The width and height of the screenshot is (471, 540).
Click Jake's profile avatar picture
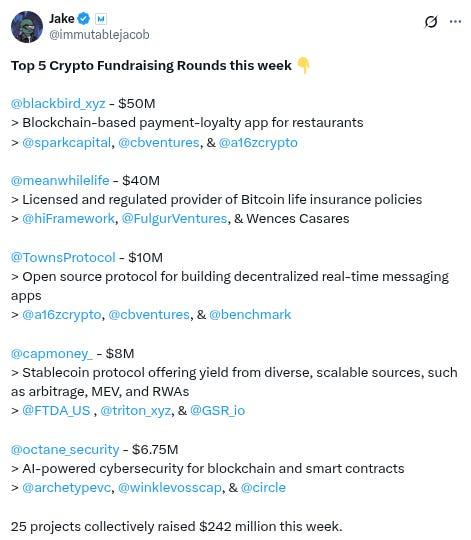pos(27,27)
